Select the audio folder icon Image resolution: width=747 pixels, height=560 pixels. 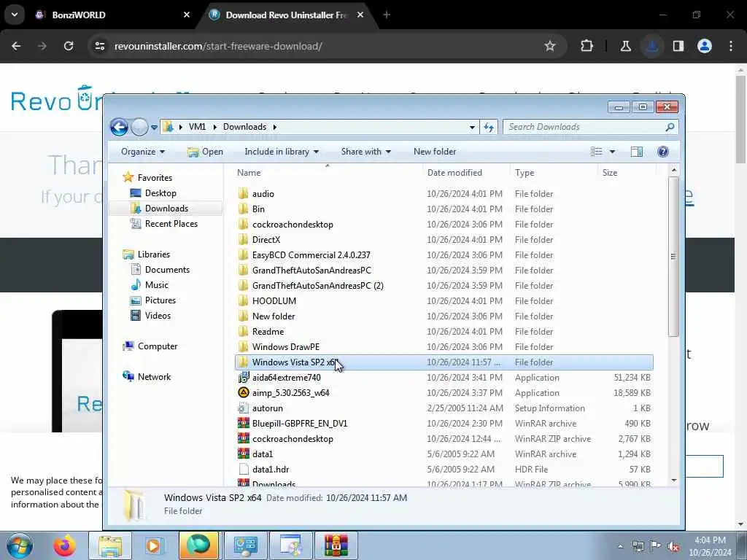pos(244,193)
